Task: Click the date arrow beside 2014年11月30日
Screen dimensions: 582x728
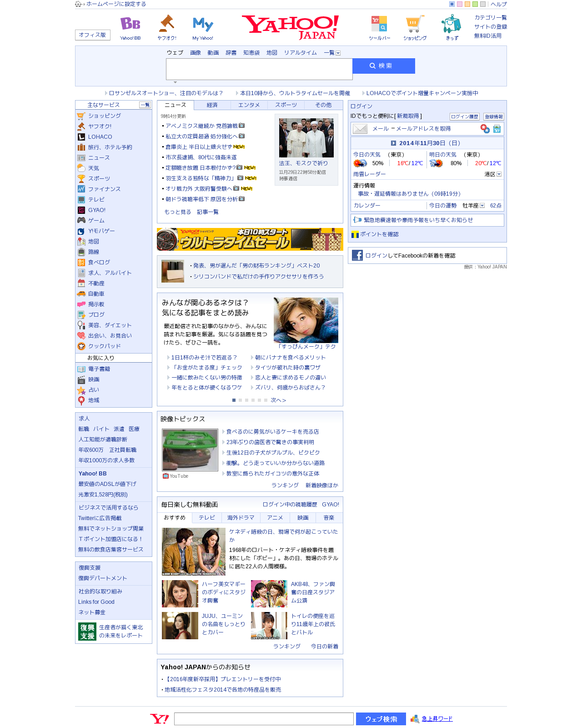Action: click(x=394, y=143)
